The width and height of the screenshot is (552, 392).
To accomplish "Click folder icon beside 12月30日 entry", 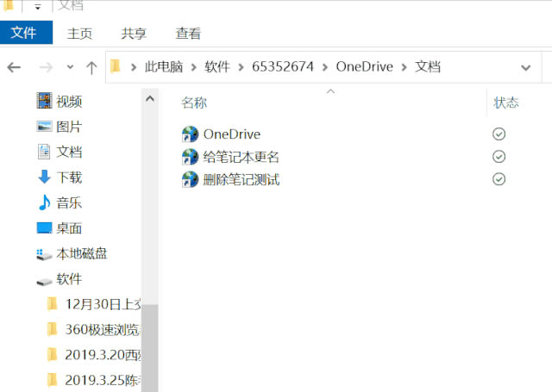I will coord(52,304).
